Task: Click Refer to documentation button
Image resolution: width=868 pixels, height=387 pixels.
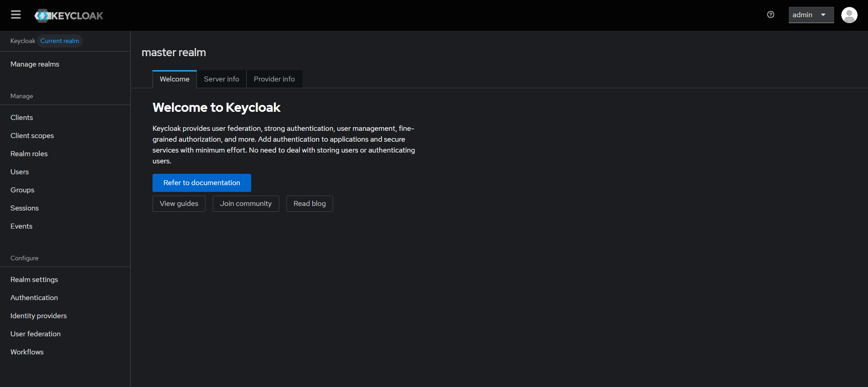Action: [202, 183]
